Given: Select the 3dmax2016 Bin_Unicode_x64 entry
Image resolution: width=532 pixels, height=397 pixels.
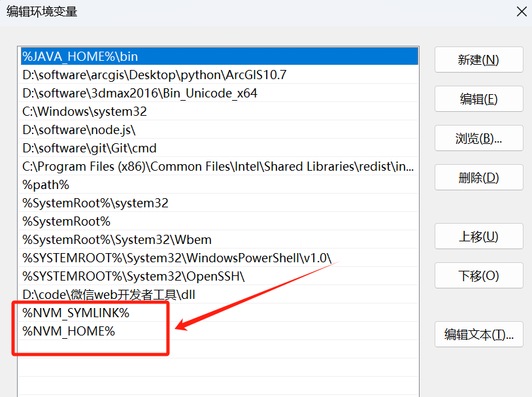Looking at the screenshot, I should point(219,93).
